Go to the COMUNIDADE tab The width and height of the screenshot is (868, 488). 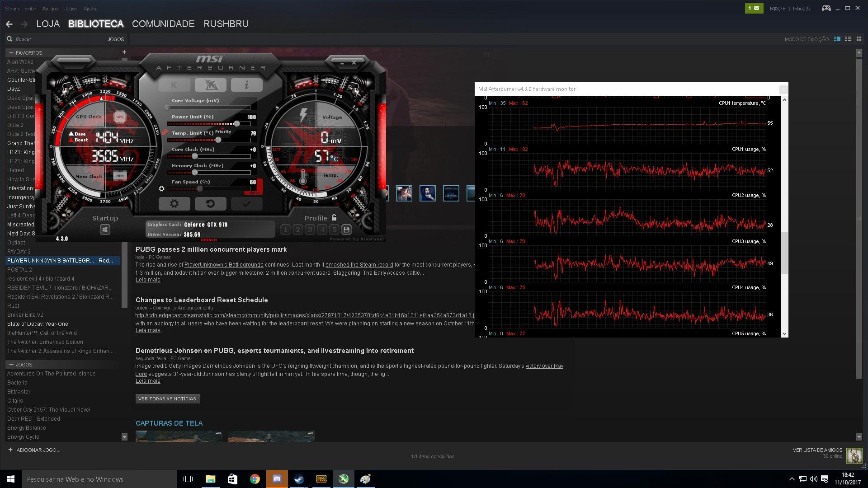163,24
